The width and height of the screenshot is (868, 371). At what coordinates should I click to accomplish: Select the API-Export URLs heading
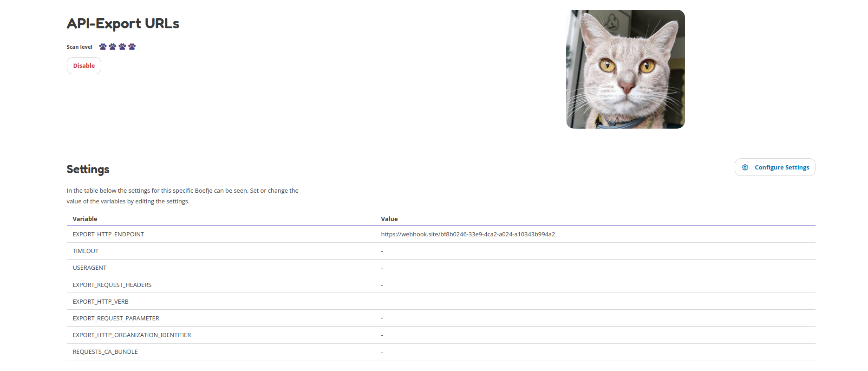click(x=123, y=24)
